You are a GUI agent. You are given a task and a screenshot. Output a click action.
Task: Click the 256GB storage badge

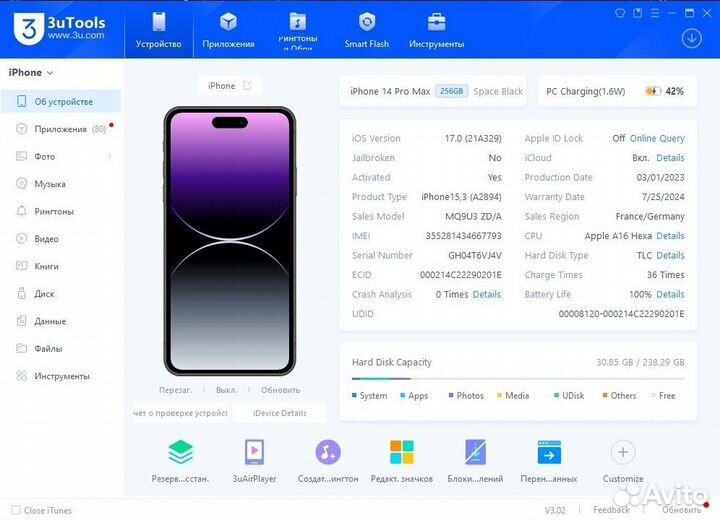[x=451, y=91]
